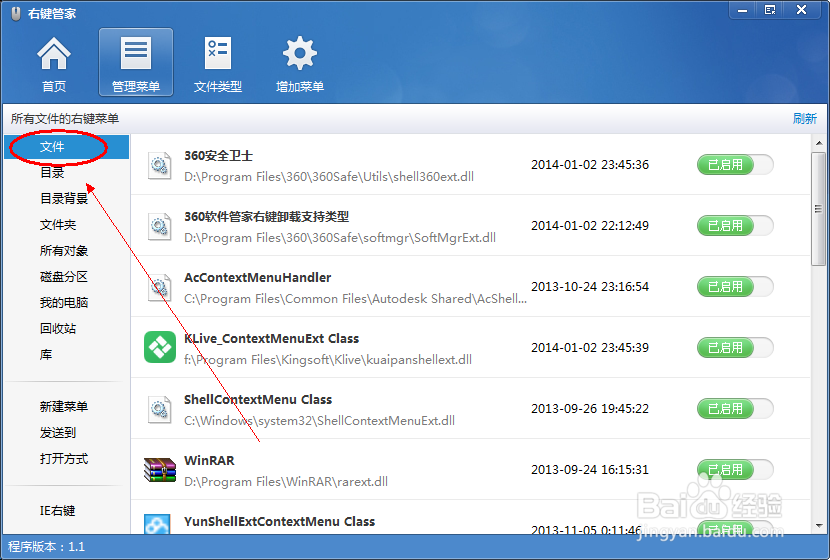Click the KLive_ContextMenuExt Class entry name
830x560 pixels.
click(x=271, y=338)
